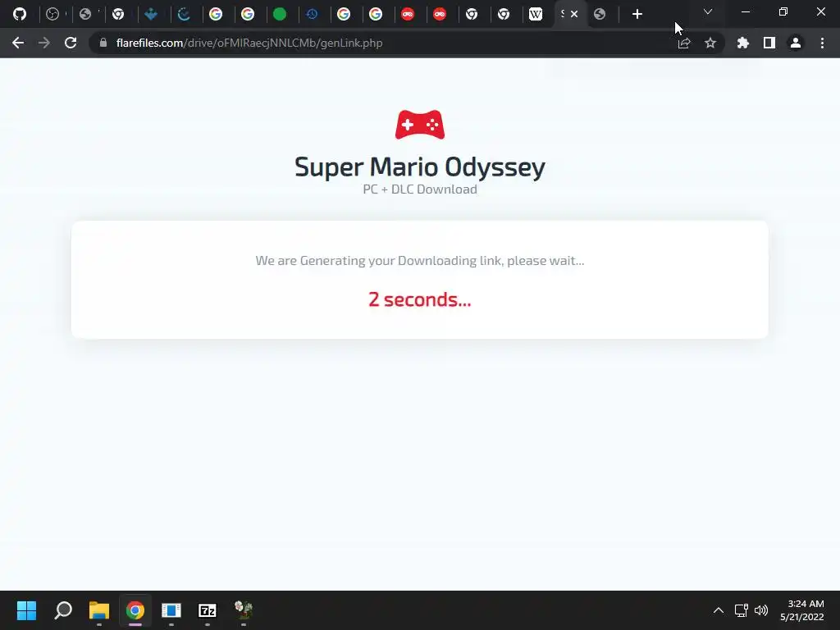This screenshot has width=840, height=630.
Task: Minimize the Chrome window
Action: 745,11
